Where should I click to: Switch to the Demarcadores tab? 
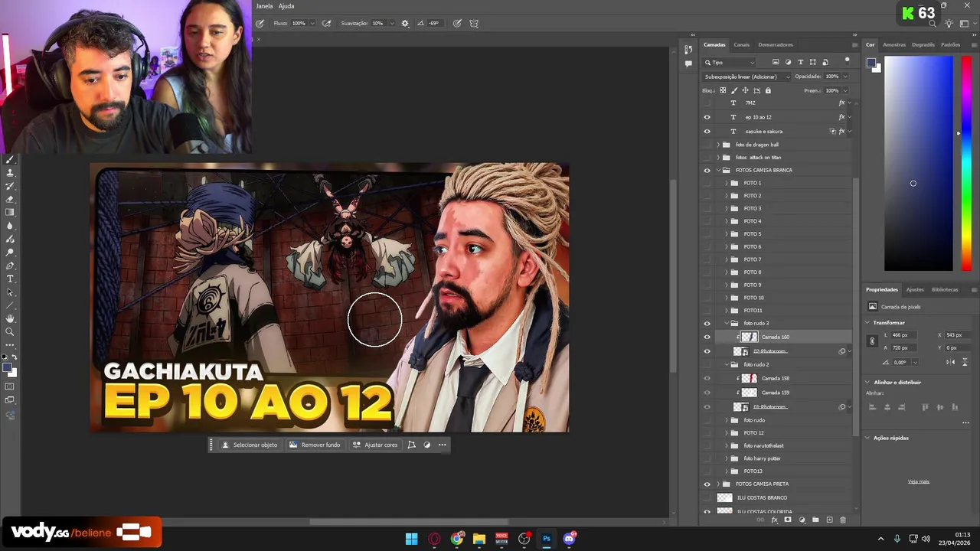point(776,44)
